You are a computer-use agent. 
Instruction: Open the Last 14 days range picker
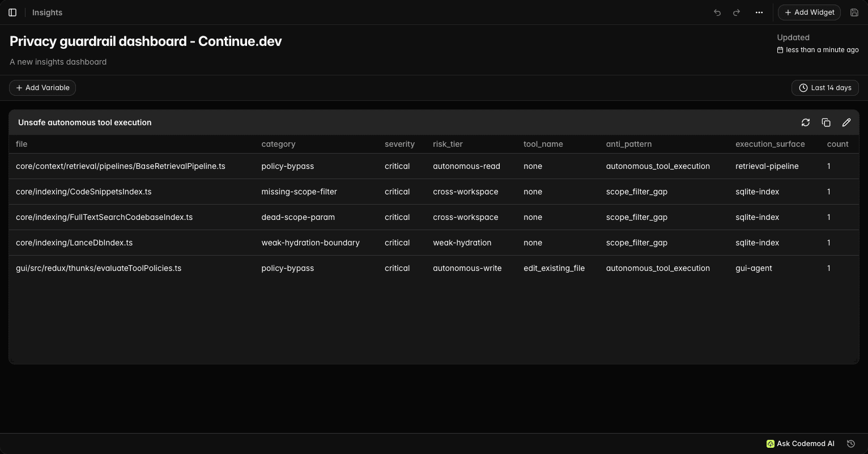[825, 88]
